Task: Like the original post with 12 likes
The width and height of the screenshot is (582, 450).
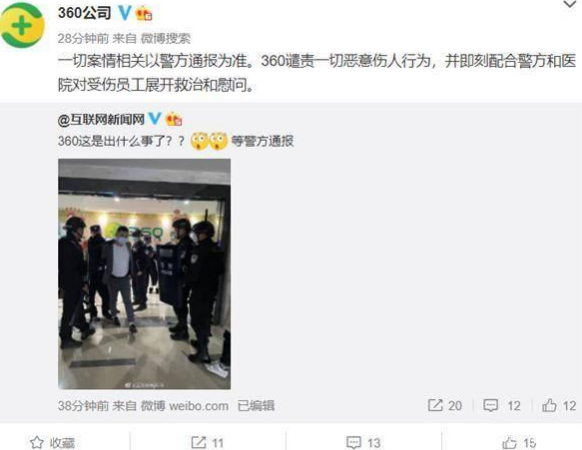Action: 559,405
